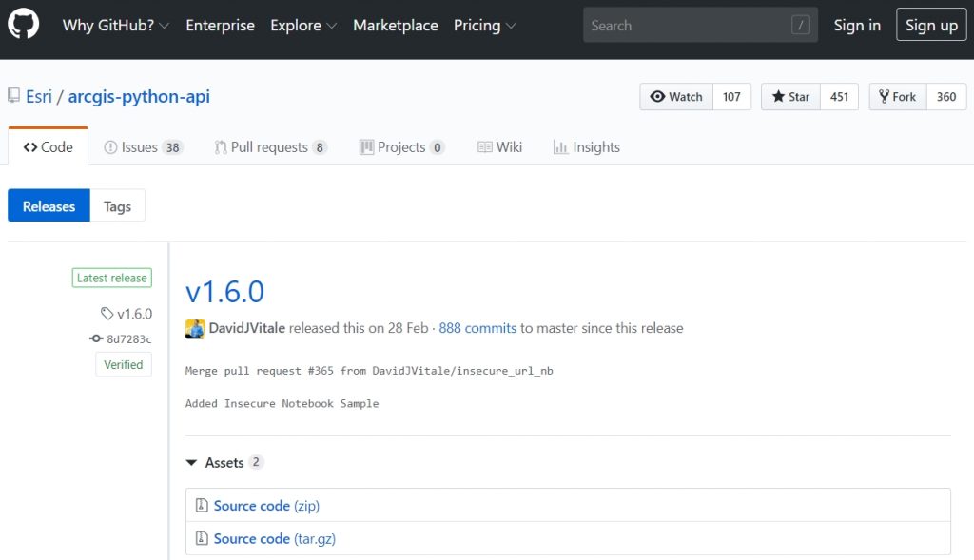Click the repository book icon beside Esri
This screenshot has height=560, width=974.
tap(12, 96)
